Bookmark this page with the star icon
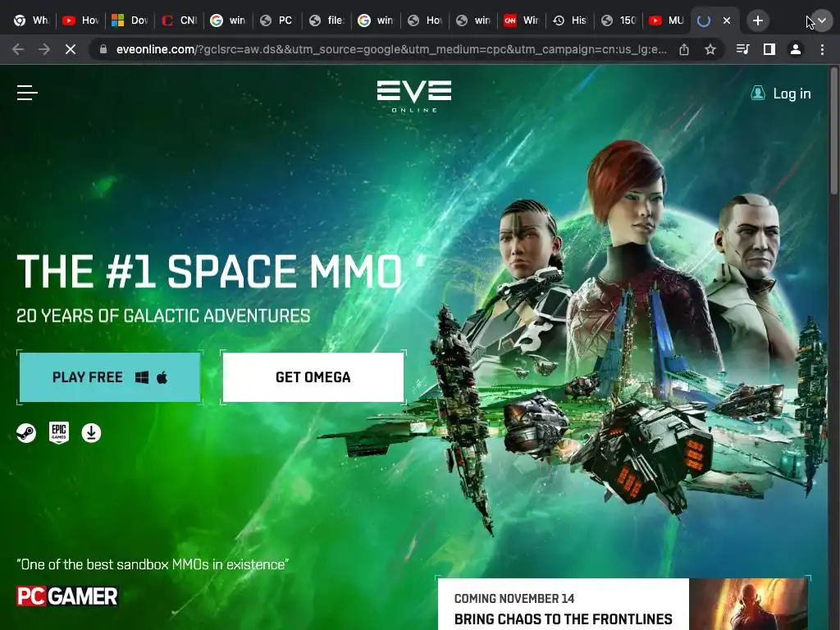Viewport: 840px width, 630px height. click(710, 49)
